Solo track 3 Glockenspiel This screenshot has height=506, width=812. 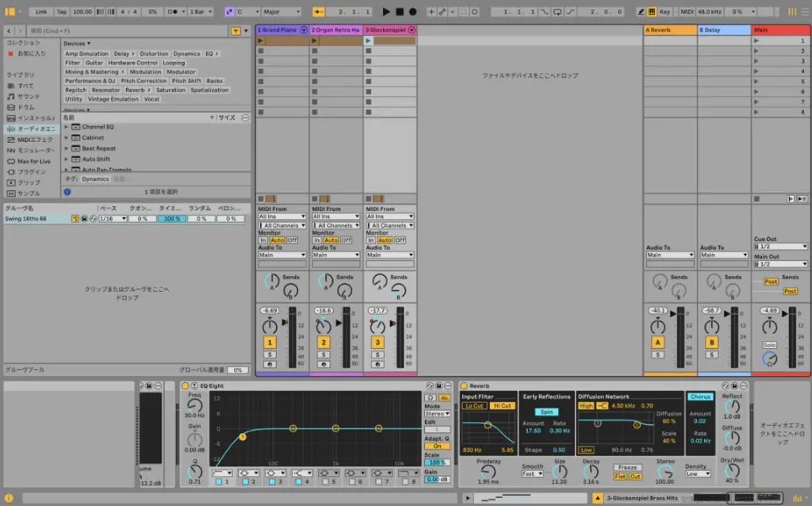pyautogui.click(x=377, y=355)
